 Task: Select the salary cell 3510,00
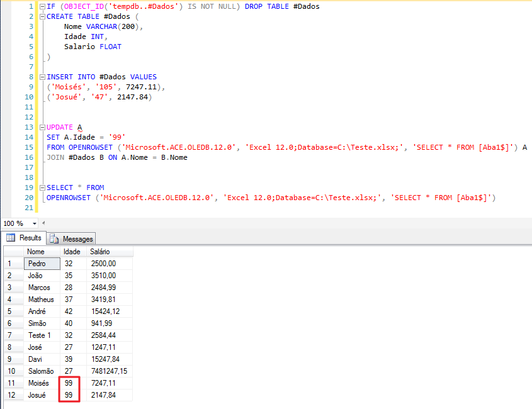[110, 276]
